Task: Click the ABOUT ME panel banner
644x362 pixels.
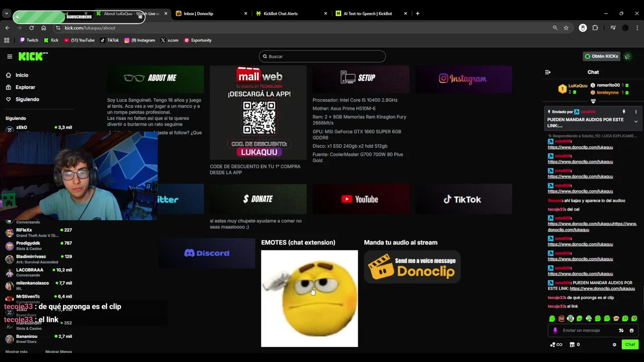Action: pos(155,78)
